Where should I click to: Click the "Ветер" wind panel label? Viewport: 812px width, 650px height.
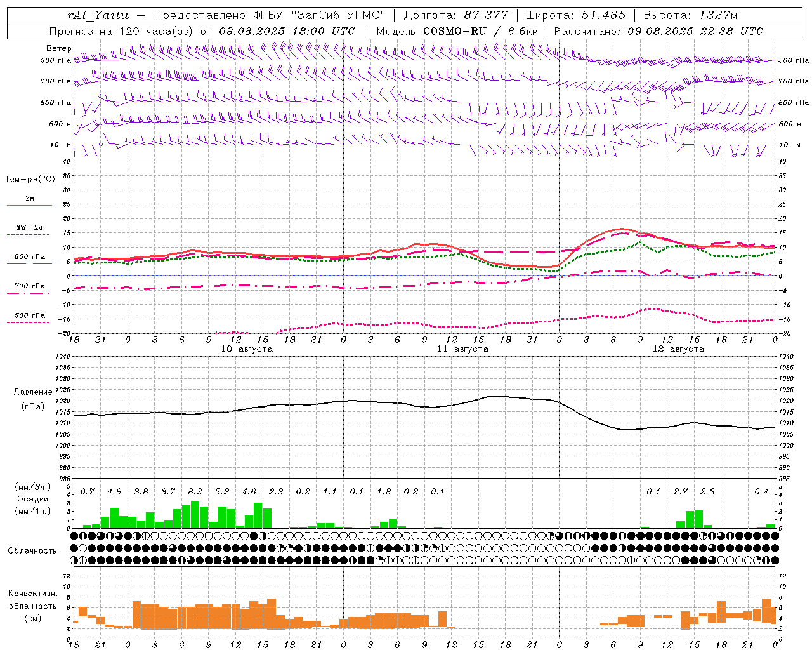click(x=58, y=48)
